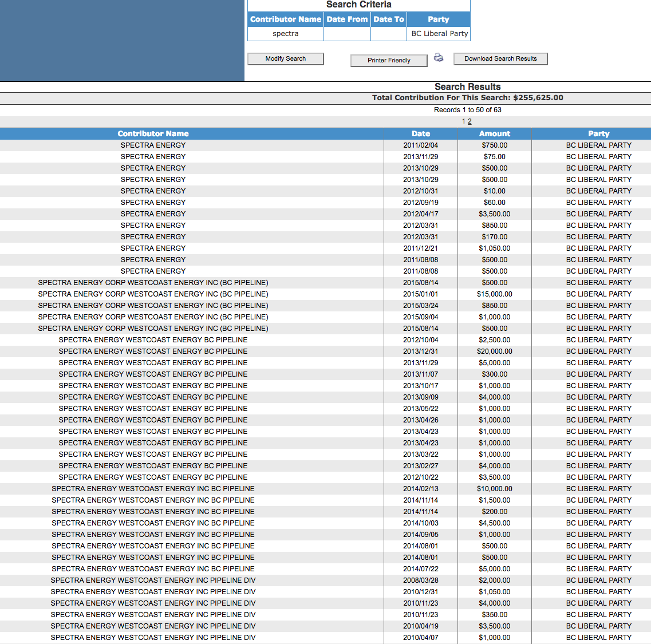Screen dimensions: 651x644
Task: Click the Date To criteria header
Action: 389,19
